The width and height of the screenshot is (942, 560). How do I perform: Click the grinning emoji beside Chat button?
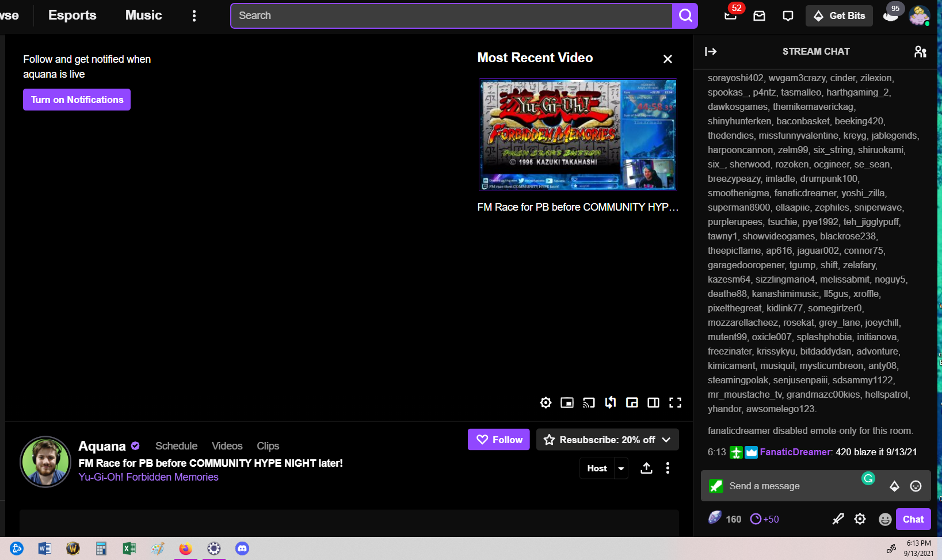[885, 520]
